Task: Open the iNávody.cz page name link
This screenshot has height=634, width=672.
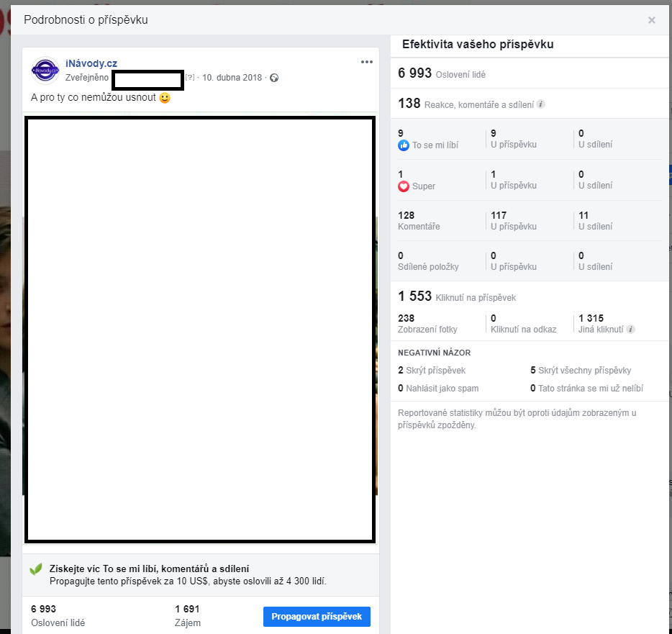Action: point(91,63)
